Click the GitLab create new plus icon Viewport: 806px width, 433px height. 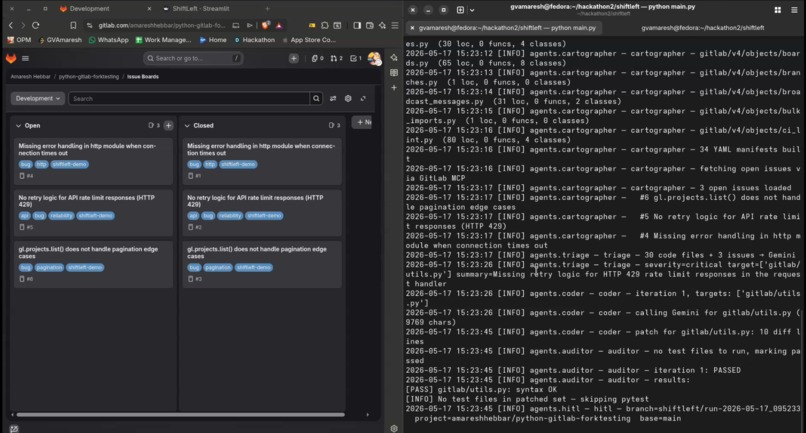[x=294, y=59]
